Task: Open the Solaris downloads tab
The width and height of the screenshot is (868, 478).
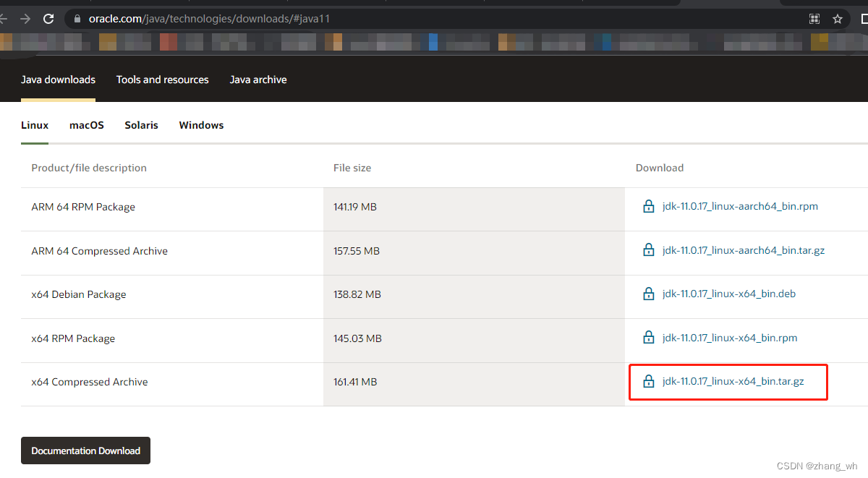Action: [x=141, y=124]
